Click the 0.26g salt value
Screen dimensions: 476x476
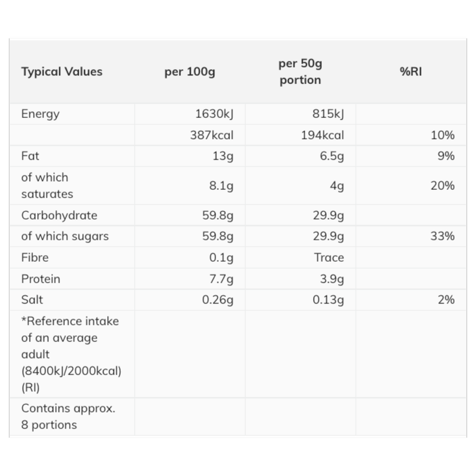(217, 300)
